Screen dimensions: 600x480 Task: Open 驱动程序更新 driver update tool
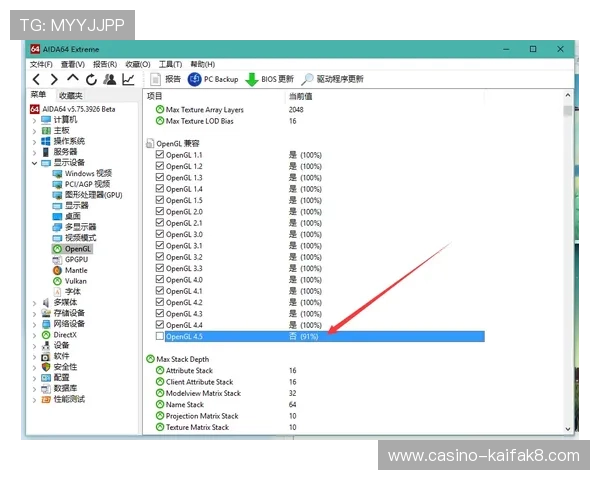[332, 79]
